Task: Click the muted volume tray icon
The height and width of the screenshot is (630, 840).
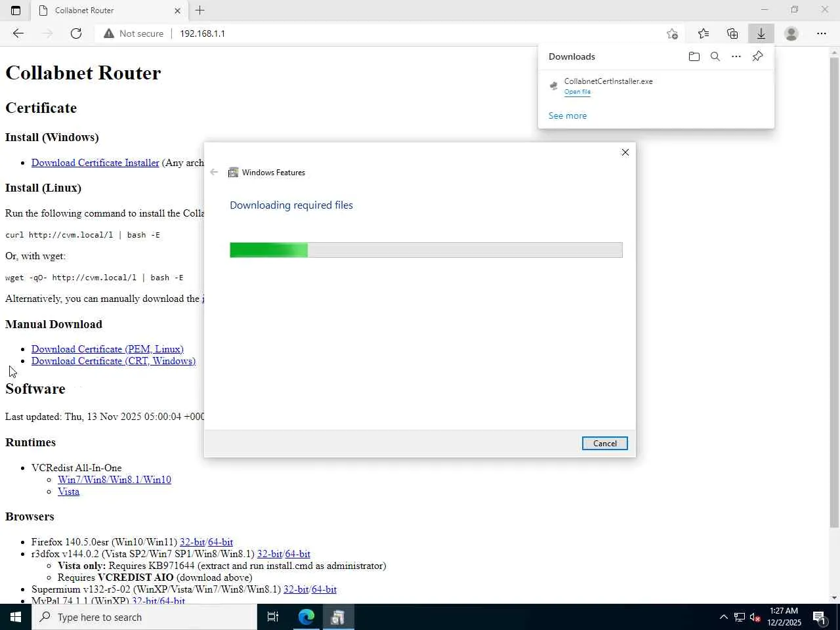Action: [x=755, y=617]
